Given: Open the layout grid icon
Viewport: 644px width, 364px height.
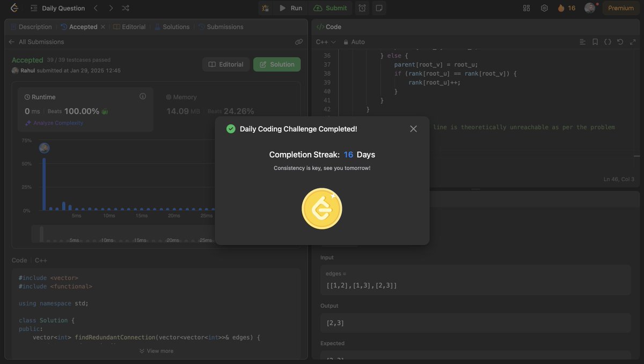Looking at the screenshot, I should pos(526,8).
